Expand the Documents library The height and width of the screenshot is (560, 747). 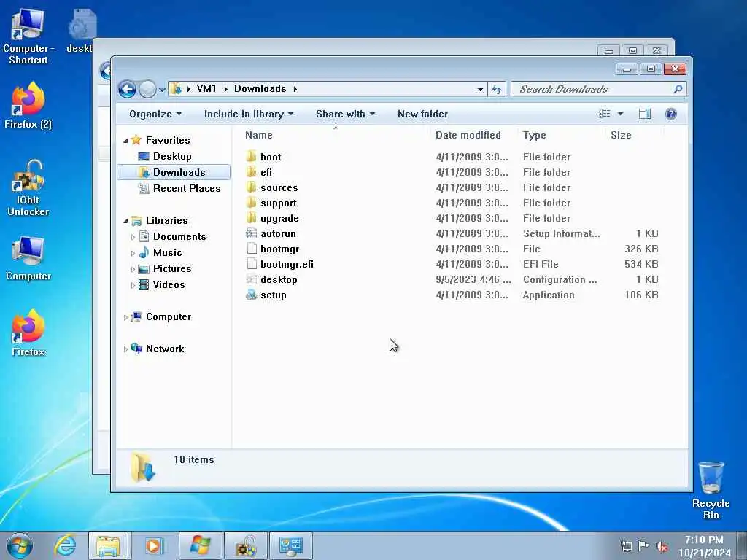click(133, 237)
